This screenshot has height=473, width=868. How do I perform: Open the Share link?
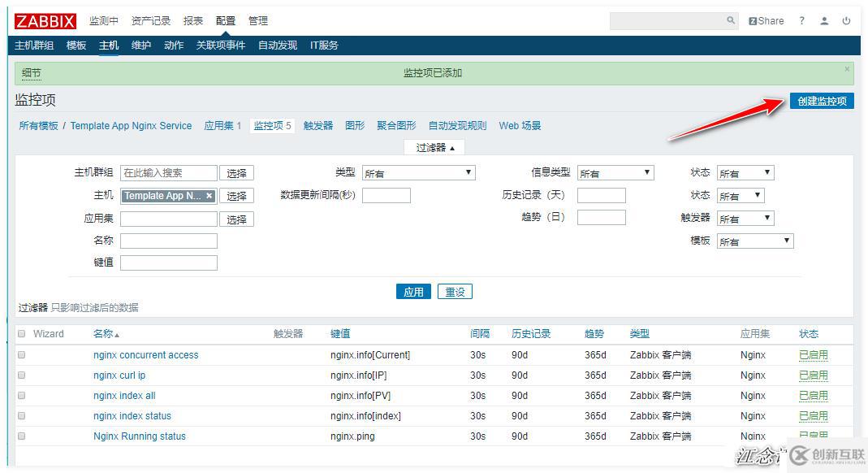point(767,21)
